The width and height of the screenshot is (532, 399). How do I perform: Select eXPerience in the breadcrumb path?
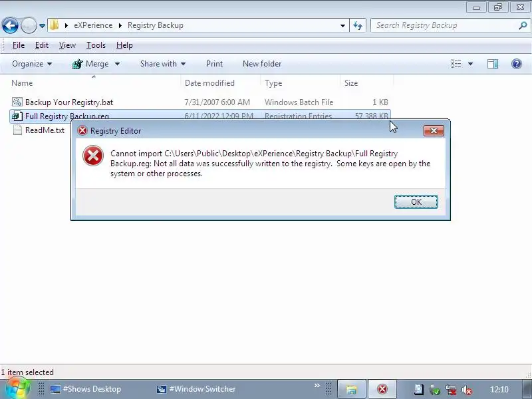click(x=93, y=25)
